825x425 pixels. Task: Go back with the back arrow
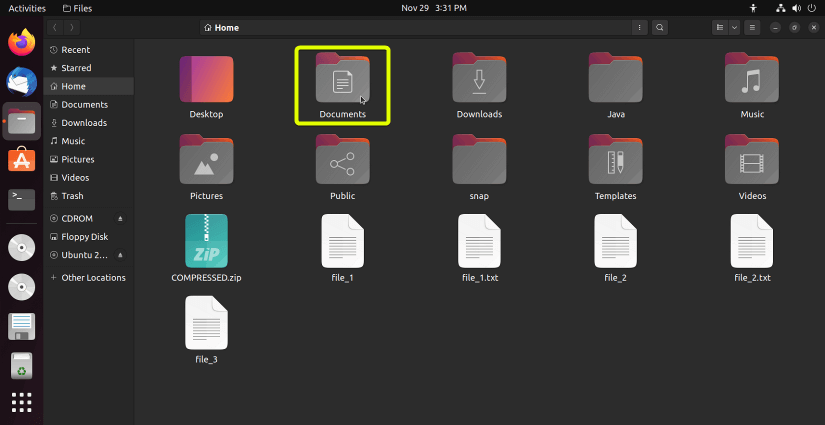coord(55,28)
